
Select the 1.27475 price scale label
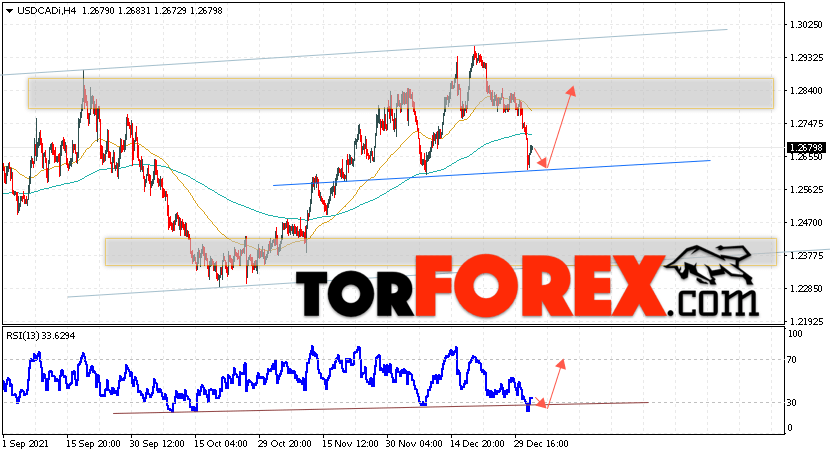click(x=806, y=123)
